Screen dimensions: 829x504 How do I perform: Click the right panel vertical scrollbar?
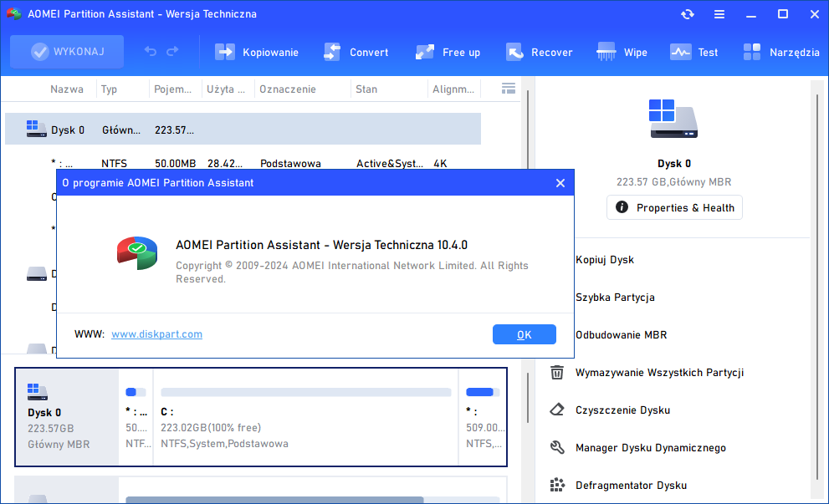click(x=816, y=287)
